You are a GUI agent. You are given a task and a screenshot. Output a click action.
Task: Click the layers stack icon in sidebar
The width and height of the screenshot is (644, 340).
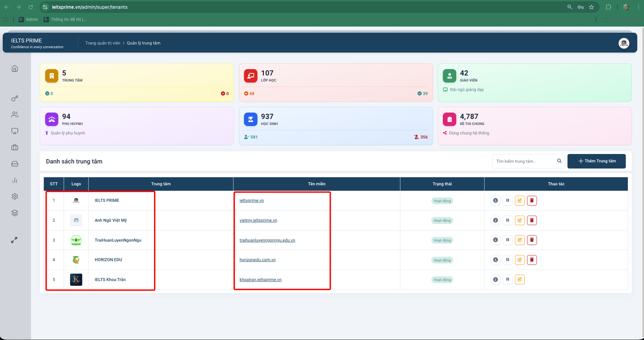coord(15,213)
